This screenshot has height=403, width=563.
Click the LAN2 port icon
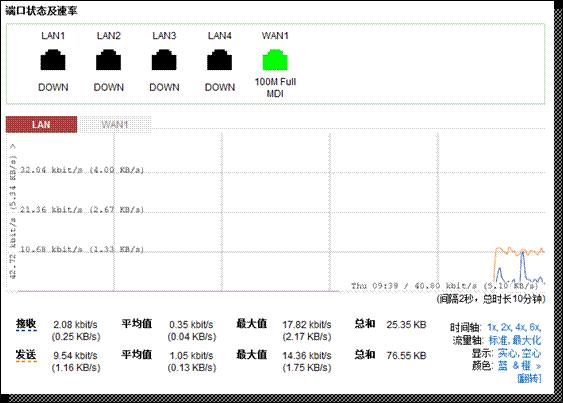[x=108, y=60]
